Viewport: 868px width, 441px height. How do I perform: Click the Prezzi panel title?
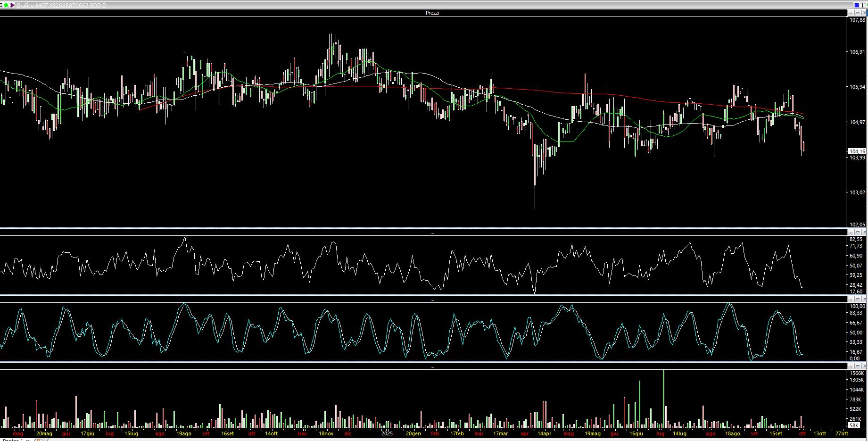pos(432,13)
